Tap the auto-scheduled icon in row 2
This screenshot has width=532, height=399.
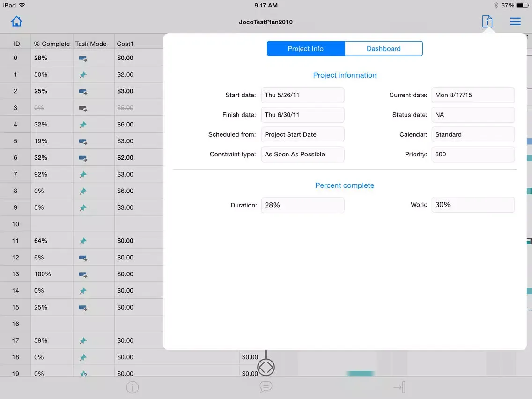tap(83, 92)
